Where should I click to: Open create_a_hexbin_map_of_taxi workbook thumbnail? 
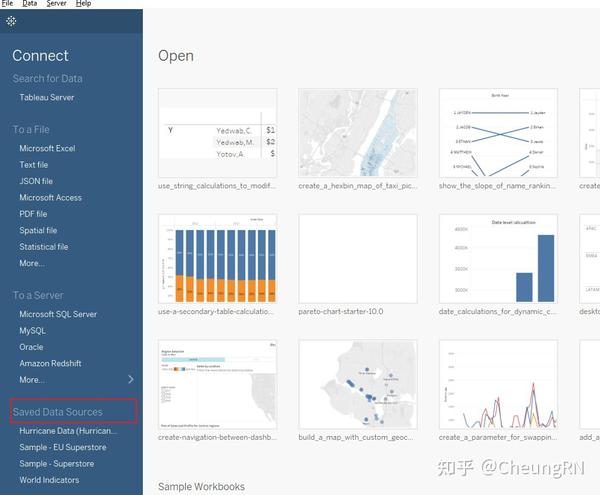point(358,133)
